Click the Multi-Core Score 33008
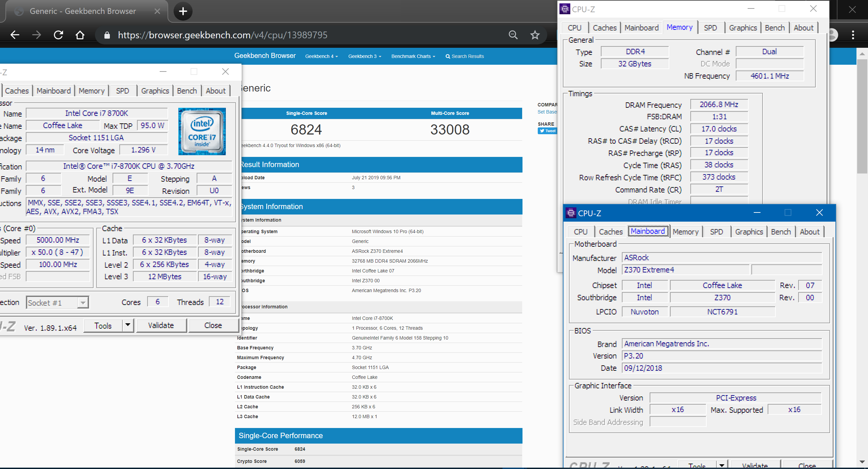Screen dimensions: 868x469 coord(450,129)
